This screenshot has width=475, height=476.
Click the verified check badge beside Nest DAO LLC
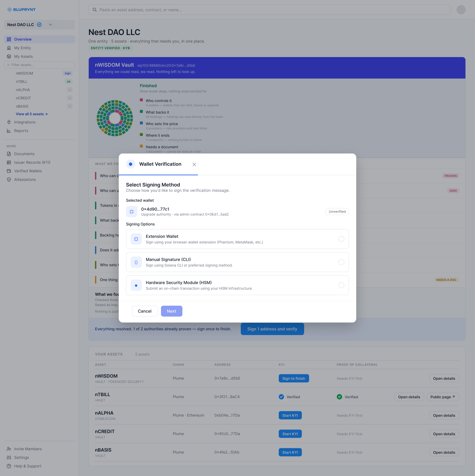[39, 24]
